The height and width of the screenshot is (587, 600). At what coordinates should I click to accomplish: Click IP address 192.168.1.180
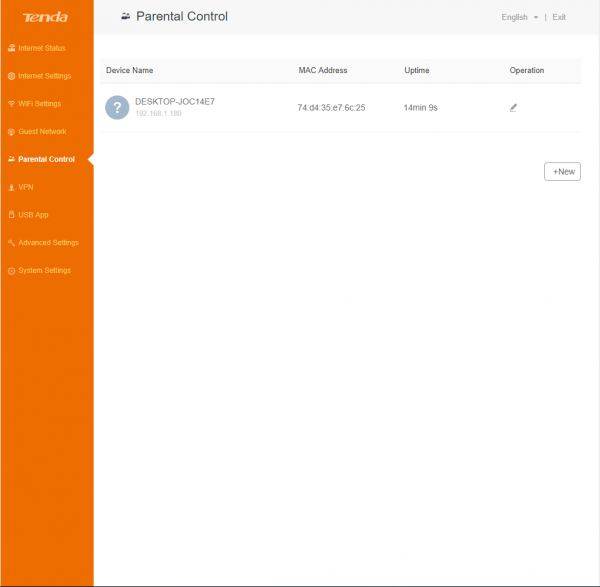pos(158,113)
